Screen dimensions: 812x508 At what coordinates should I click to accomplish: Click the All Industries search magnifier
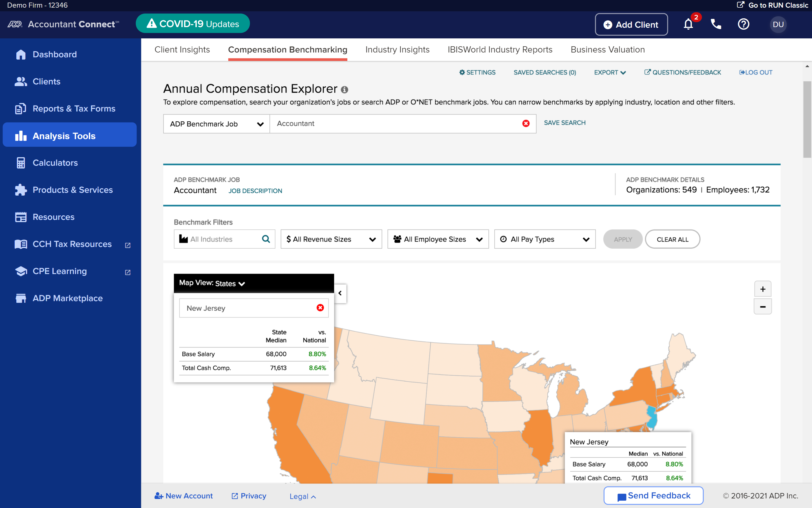pos(266,239)
